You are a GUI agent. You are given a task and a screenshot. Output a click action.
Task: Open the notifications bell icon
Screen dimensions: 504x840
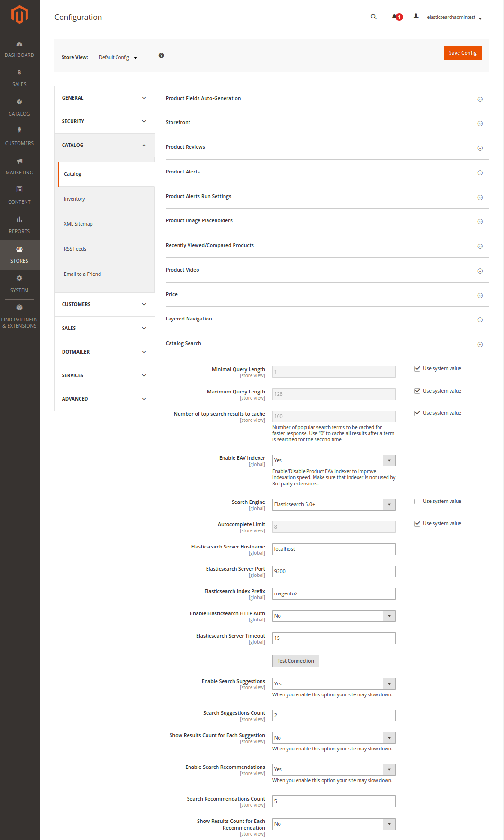394,17
